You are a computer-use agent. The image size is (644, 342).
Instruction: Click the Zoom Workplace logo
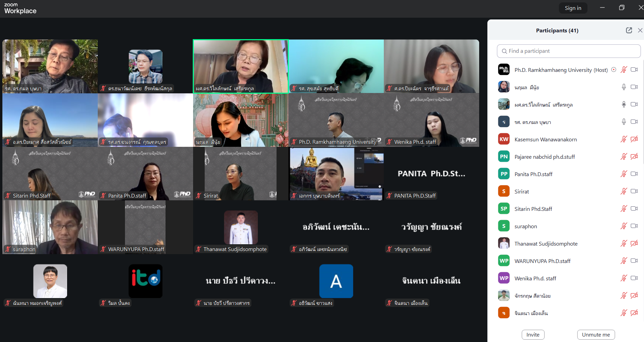pos(20,9)
